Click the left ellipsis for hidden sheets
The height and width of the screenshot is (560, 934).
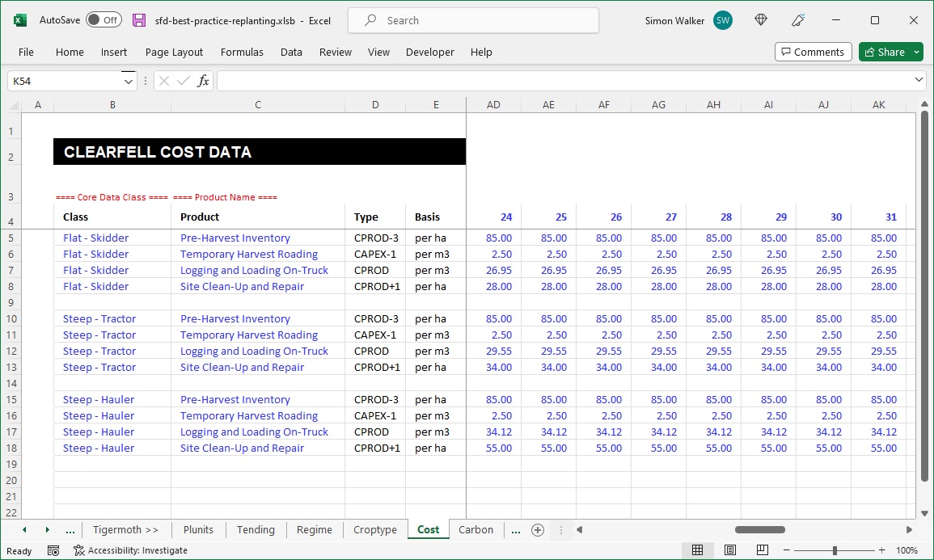[x=70, y=529]
